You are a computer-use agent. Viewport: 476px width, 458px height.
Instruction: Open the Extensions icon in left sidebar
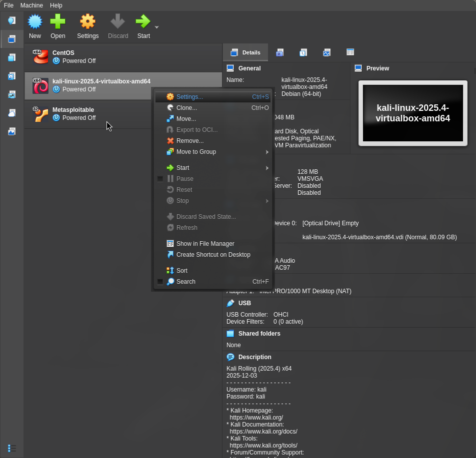click(x=12, y=57)
